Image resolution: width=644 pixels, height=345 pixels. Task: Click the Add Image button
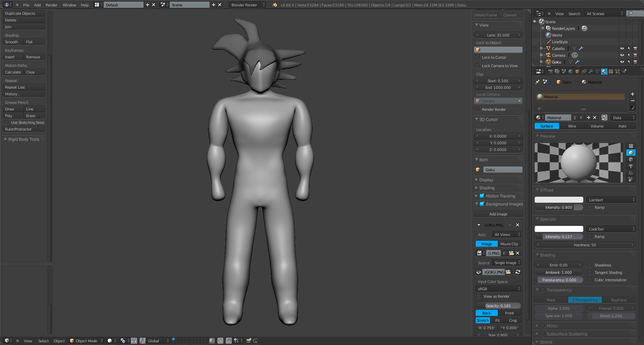[x=498, y=214]
